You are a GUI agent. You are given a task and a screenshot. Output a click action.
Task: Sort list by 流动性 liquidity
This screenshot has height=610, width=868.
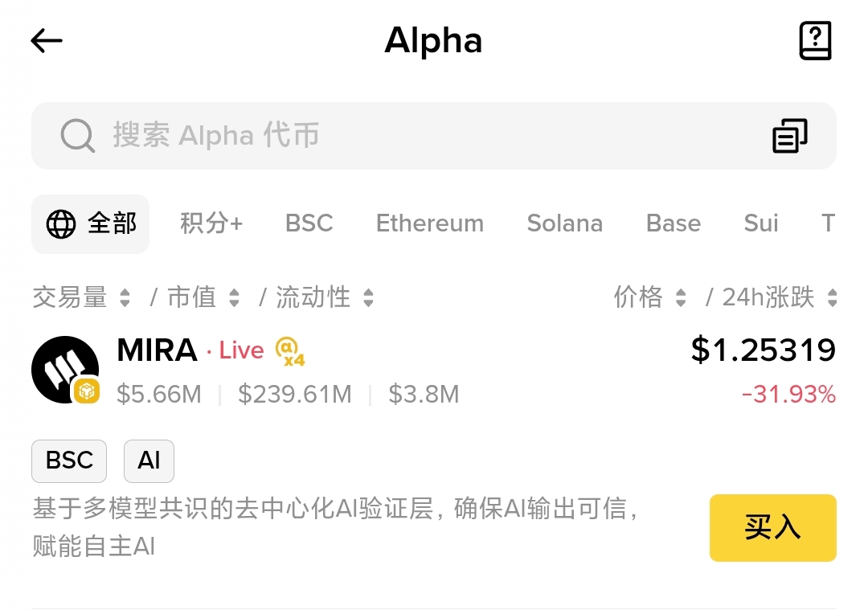pos(324,298)
